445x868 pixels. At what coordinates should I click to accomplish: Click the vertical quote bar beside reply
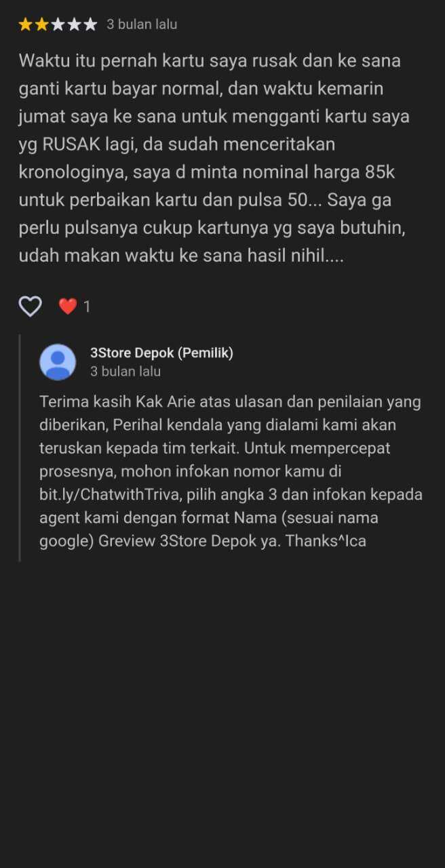(x=20, y=448)
